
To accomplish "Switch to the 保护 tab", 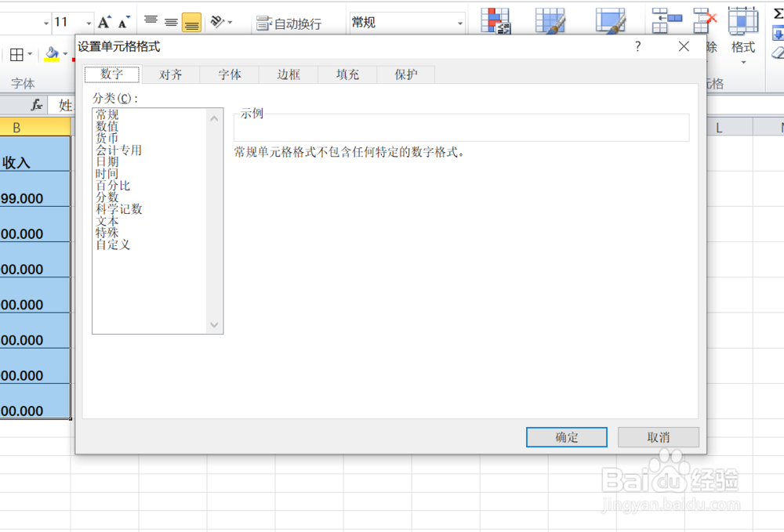I will [x=406, y=74].
